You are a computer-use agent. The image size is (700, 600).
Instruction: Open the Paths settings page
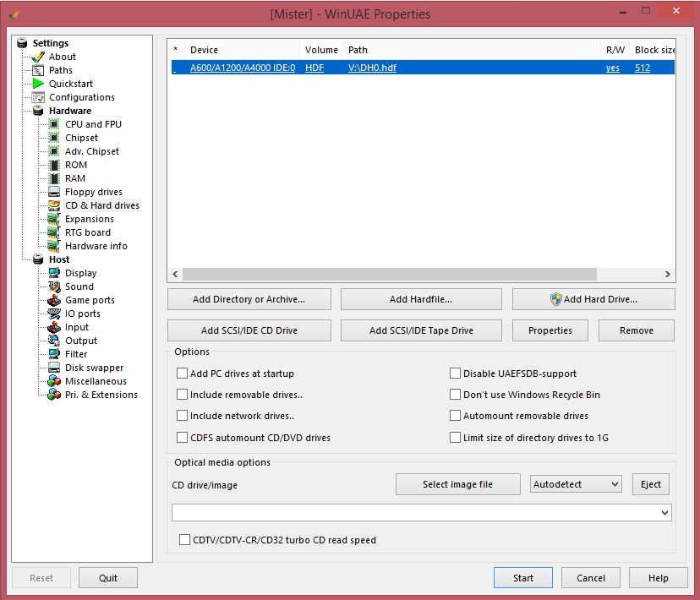pos(61,70)
